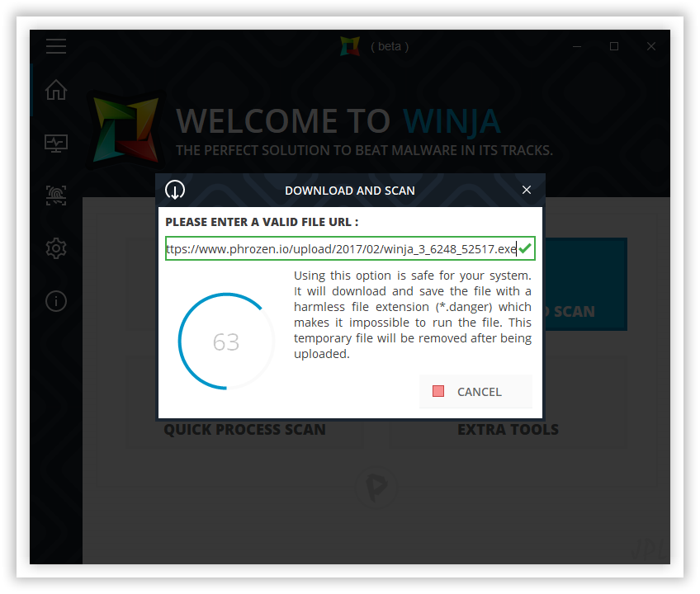Click the download icon in dialog header
This screenshot has height=594, width=700.
[175, 190]
